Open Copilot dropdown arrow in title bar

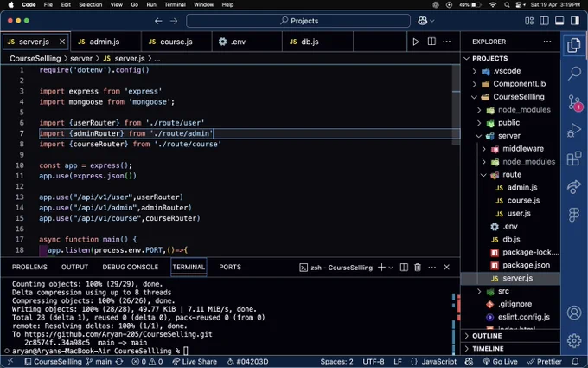pos(432,21)
